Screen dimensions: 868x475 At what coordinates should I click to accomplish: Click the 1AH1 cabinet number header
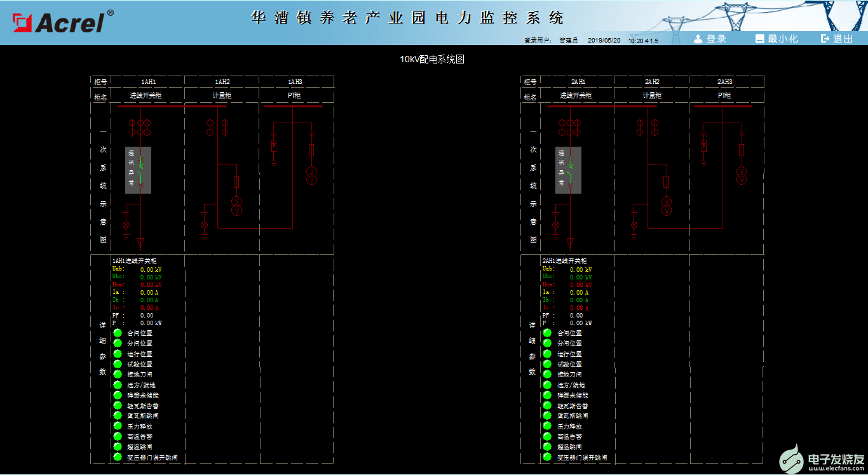pos(148,82)
